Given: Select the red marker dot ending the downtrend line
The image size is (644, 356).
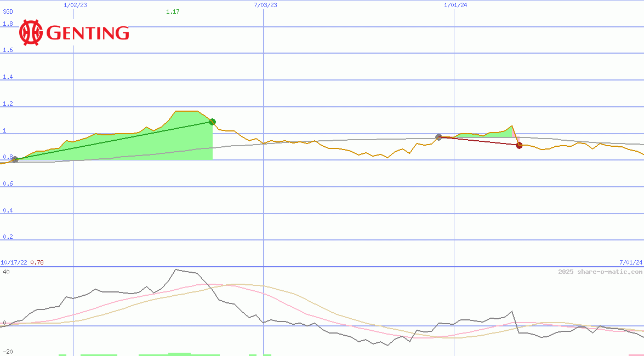Looking at the screenshot, I should (519, 145).
